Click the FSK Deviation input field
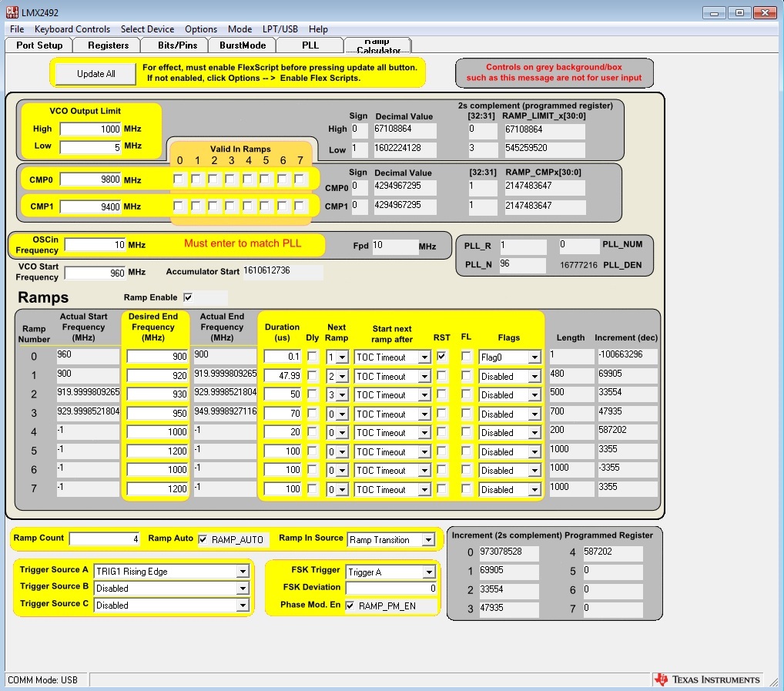 point(391,588)
